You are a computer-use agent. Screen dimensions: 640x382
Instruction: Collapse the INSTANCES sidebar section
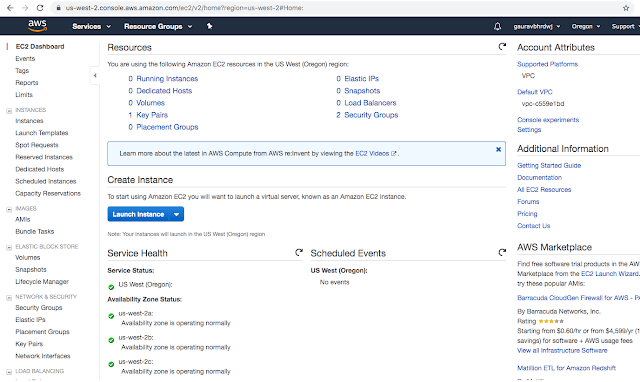(9, 111)
